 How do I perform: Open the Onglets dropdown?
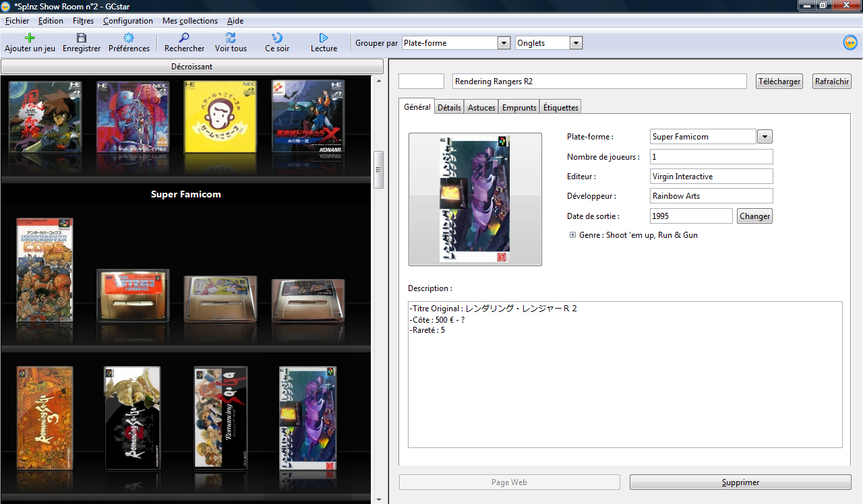549,42
